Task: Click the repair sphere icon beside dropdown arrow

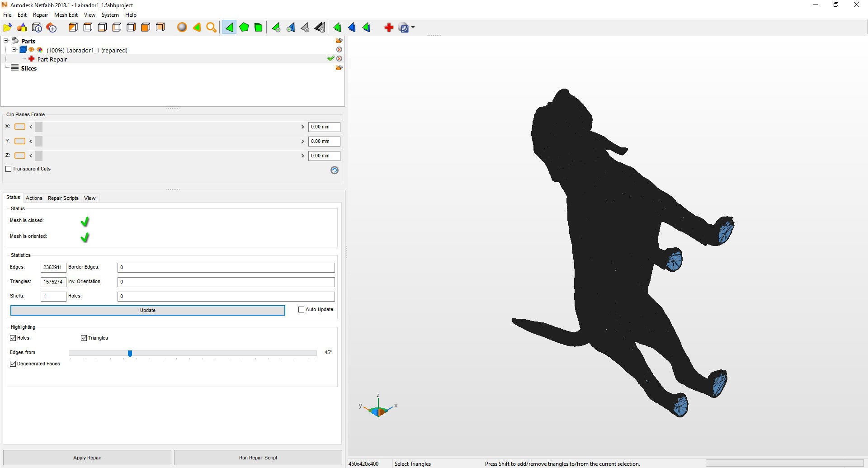Action: 404,28
